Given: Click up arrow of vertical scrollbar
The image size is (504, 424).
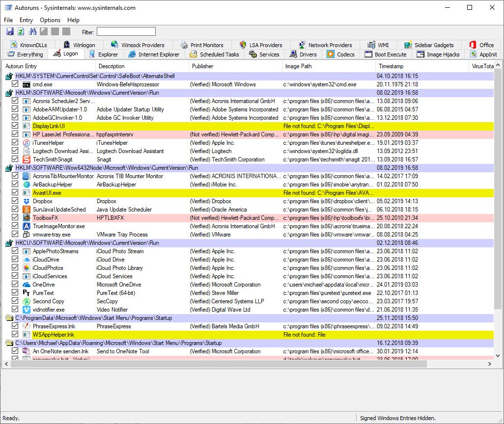Looking at the screenshot, I should (x=499, y=65).
